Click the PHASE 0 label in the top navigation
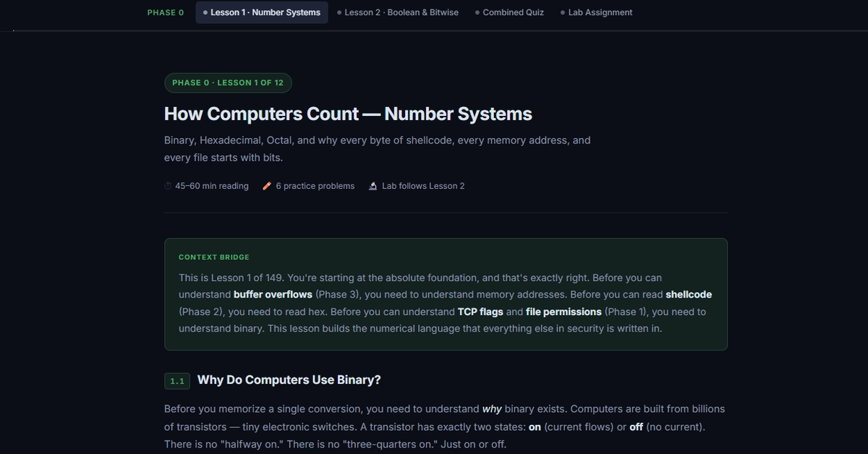 (166, 12)
